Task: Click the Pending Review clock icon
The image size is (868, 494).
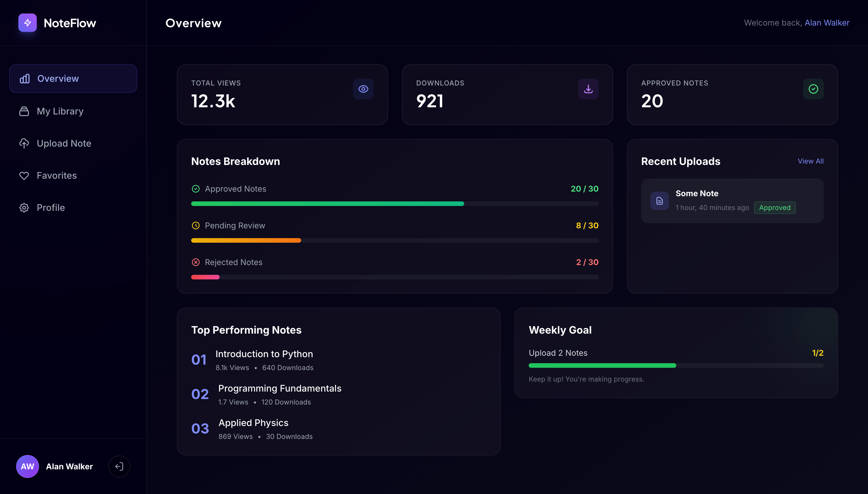Action: click(195, 225)
